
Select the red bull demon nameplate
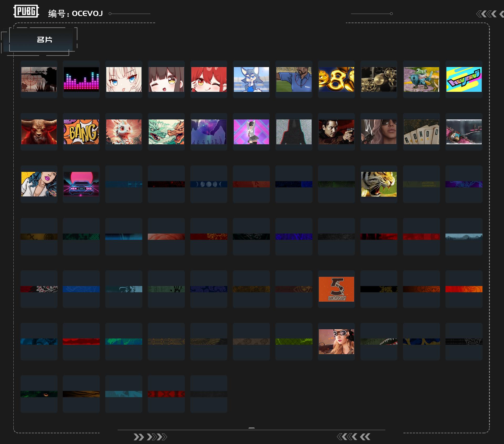(39, 132)
